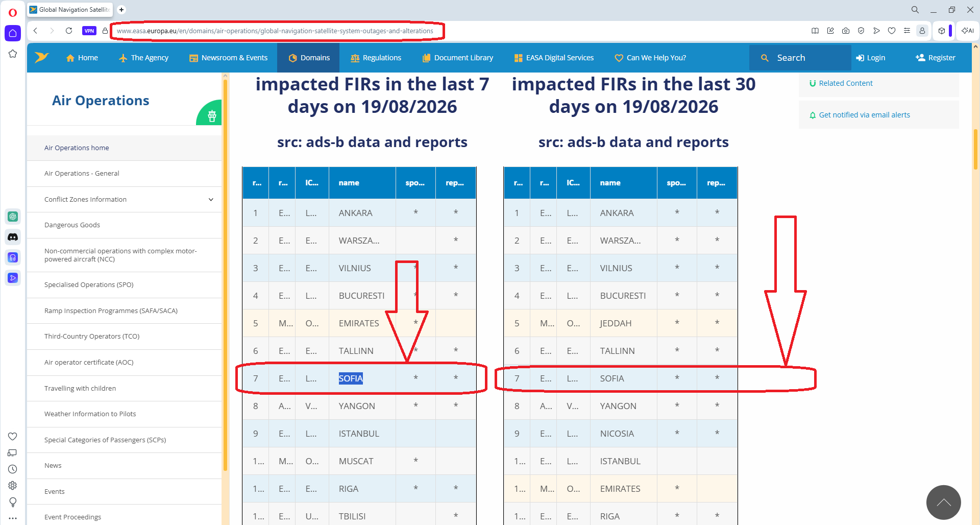This screenshot has width=980, height=525.
Task: Open Travelling with children link
Action: coord(80,388)
